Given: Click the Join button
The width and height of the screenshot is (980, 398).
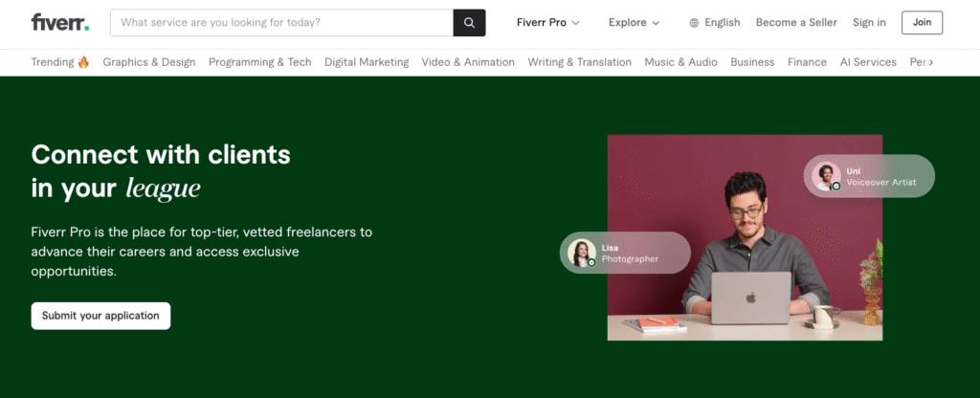Looking at the screenshot, I should (x=922, y=23).
